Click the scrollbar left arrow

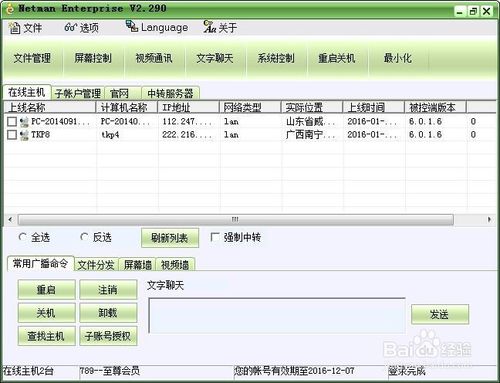point(10,219)
